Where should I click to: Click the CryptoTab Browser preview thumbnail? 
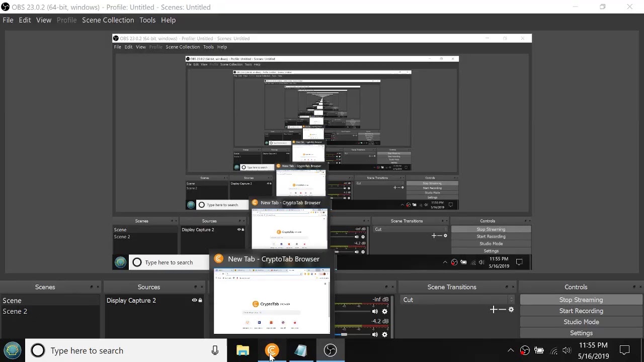[272, 301]
